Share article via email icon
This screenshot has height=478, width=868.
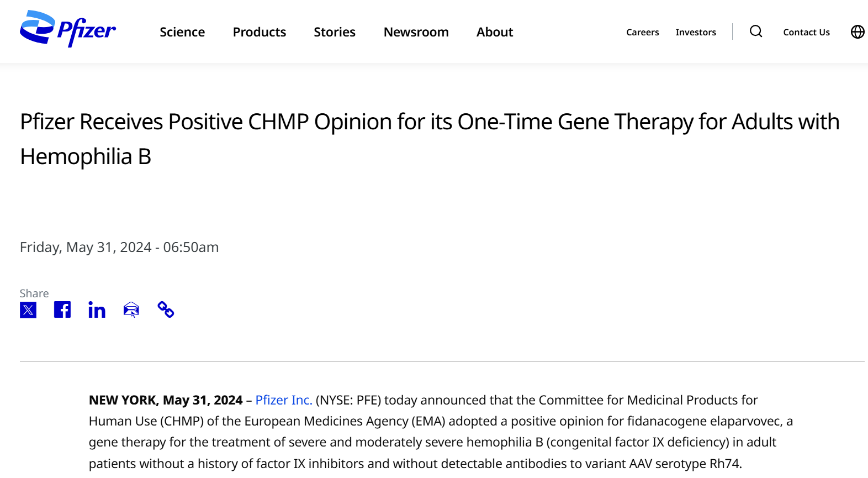[x=131, y=310]
